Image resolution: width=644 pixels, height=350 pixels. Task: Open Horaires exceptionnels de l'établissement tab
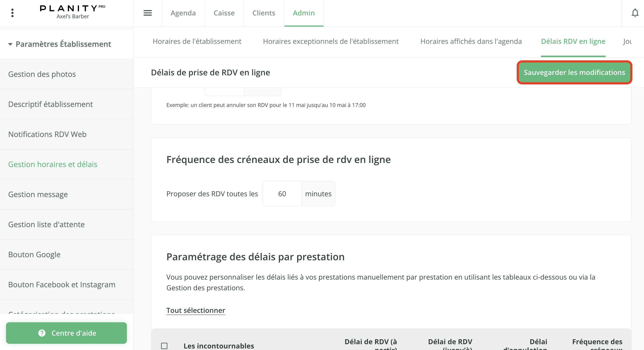point(331,41)
